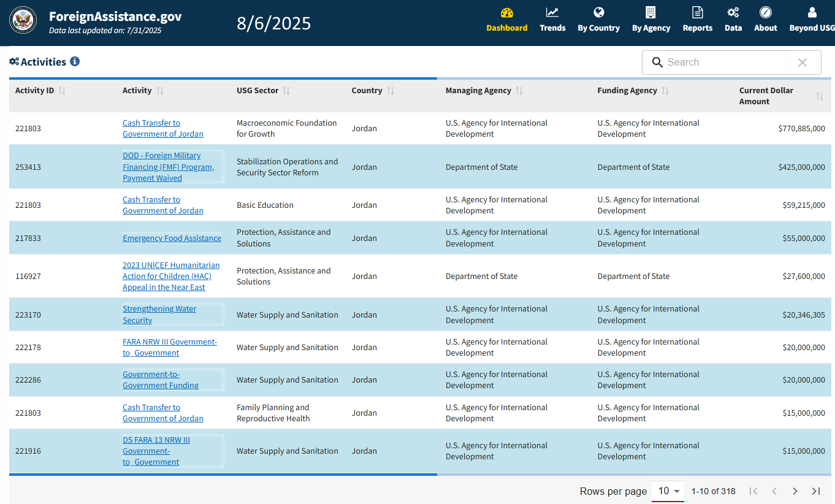
Task: Open the By Agency building icon
Action: pyautogui.click(x=650, y=12)
